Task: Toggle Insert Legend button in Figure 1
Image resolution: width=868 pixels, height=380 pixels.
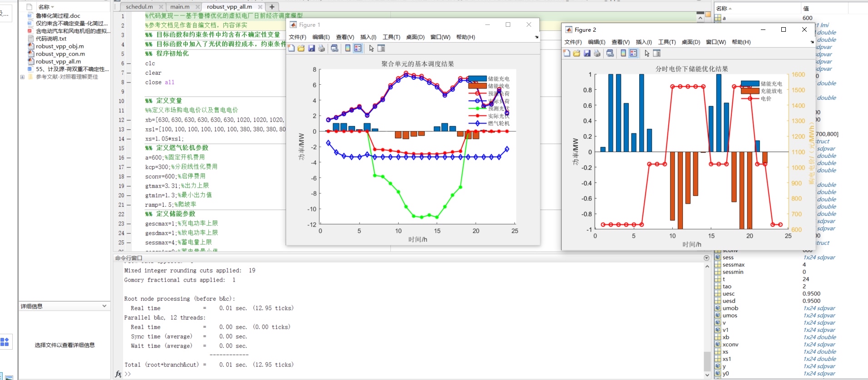Action: coord(358,48)
